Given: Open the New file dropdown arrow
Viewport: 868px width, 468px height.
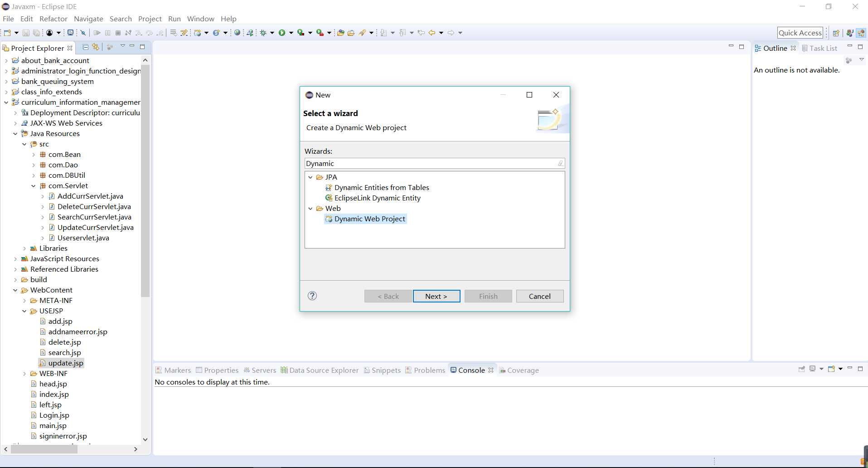Looking at the screenshot, I should coord(16,33).
